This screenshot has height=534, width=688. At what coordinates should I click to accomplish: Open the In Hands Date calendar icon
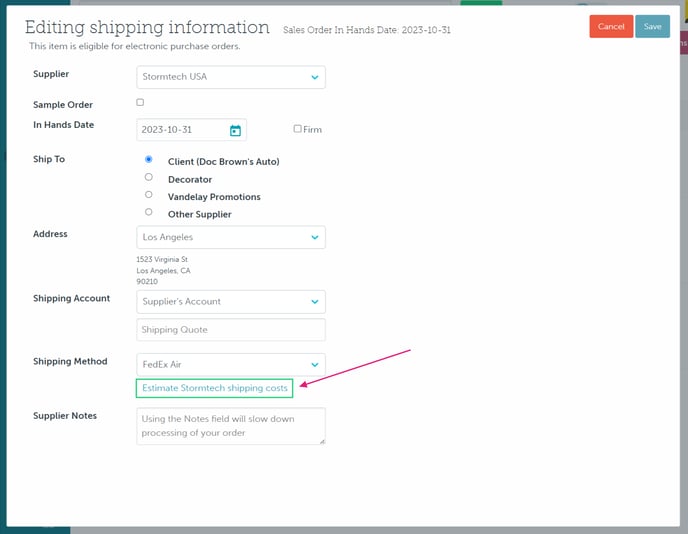tap(235, 130)
